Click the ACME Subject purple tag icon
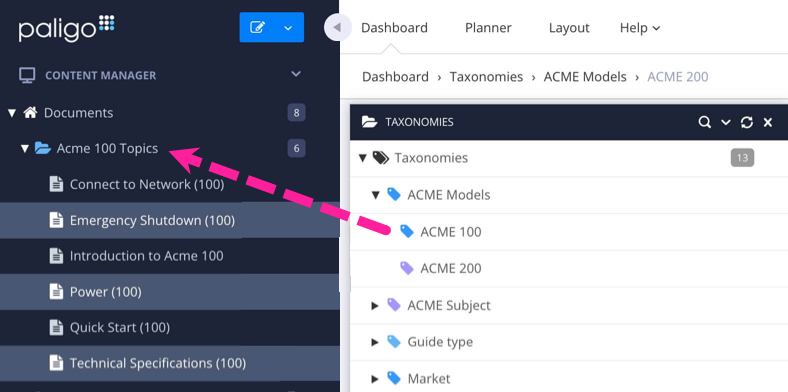788x392 pixels. 394,305
